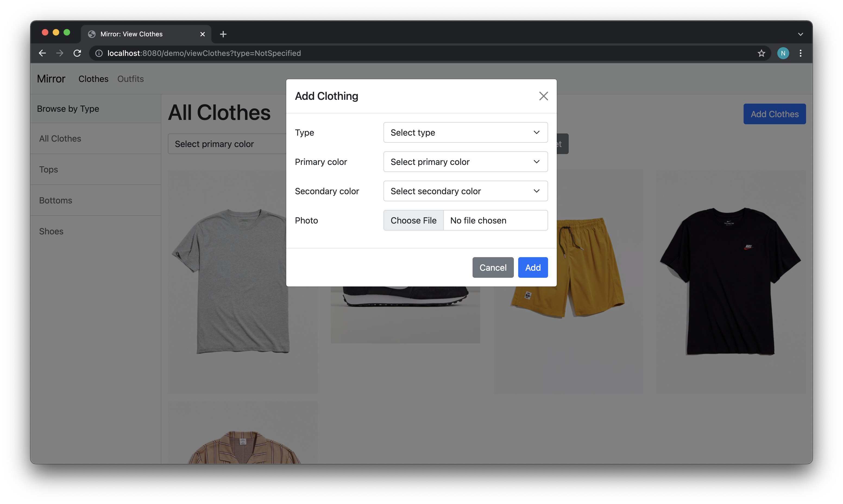Reload the page
Viewport: 843px width, 504px height.
click(77, 53)
